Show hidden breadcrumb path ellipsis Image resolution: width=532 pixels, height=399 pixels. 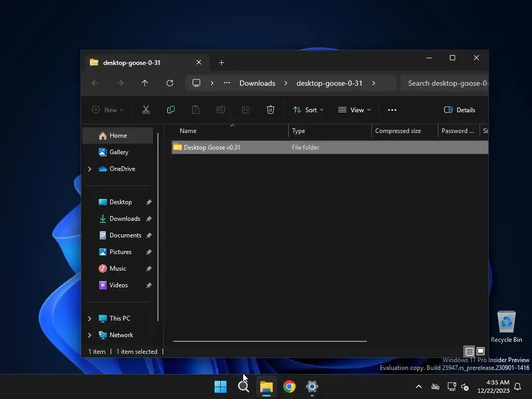[x=227, y=83]
